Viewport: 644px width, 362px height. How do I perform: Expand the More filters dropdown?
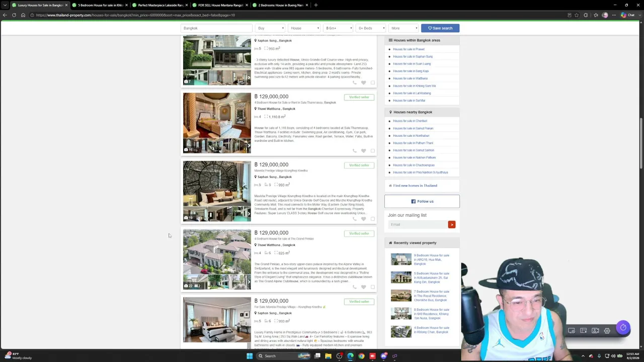[404, 28]
